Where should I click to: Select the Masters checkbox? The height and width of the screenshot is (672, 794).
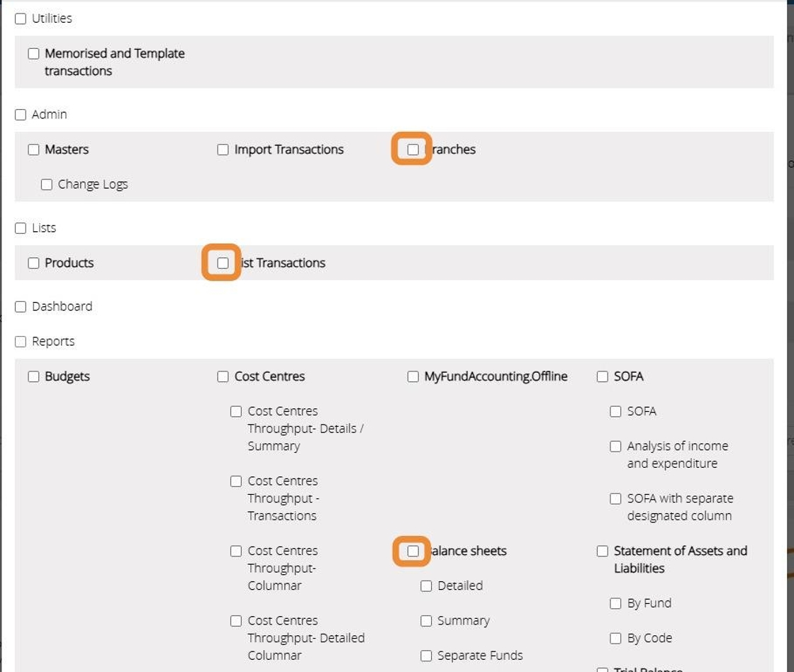33,150
